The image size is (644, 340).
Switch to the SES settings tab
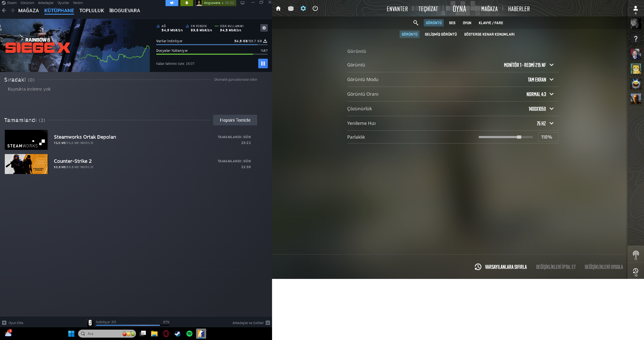(x=452, y=23)
